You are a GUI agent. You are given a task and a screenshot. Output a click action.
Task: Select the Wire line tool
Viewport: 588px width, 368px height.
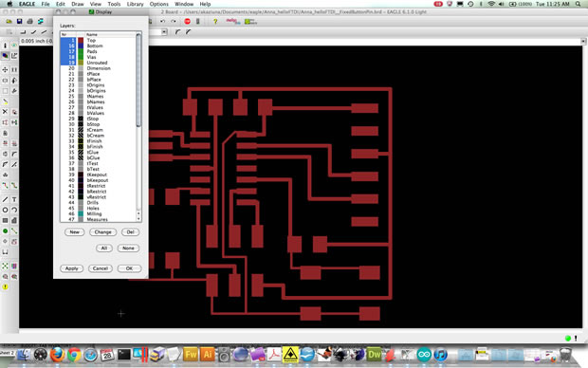pos(5,199)
